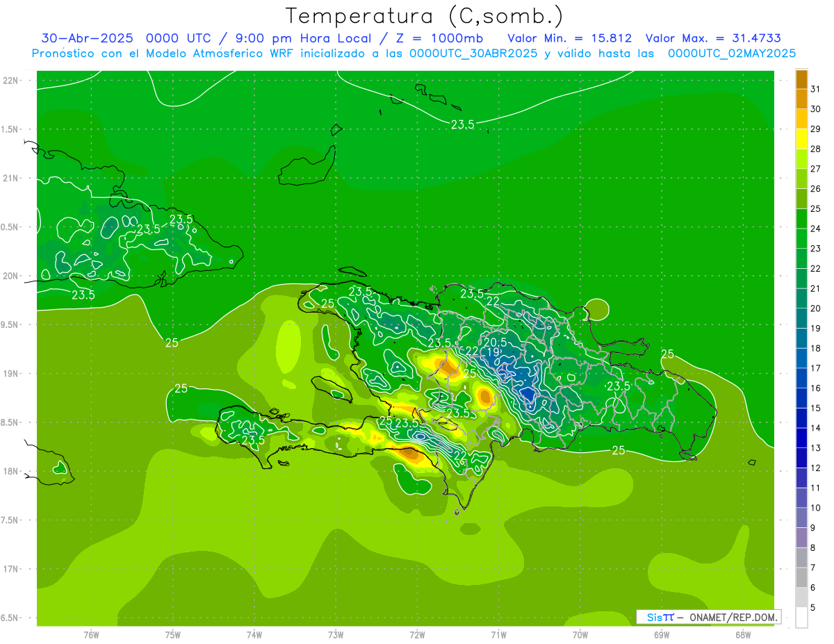Click the 25 contour label south of the Dominican coast
834x644 pixels.
pyautogui.click(x=619, y=450)
